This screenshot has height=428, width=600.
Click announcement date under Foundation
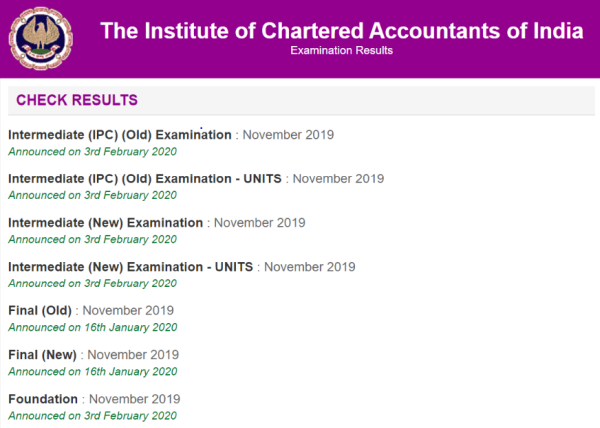[x=92, y=415]
